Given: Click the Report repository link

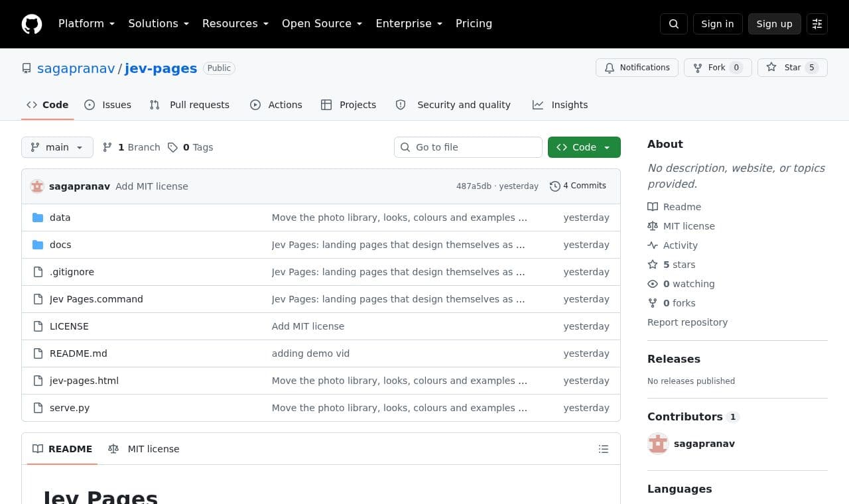Looking at the screenshot, I should [687, 322].
